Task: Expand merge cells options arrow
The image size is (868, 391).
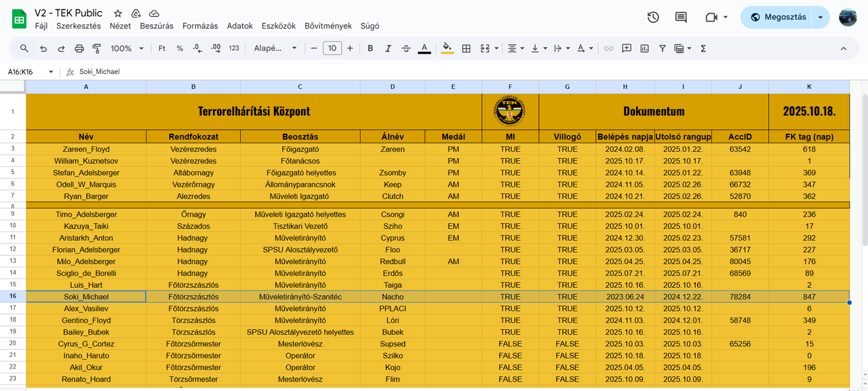Action: click(497, 48)
